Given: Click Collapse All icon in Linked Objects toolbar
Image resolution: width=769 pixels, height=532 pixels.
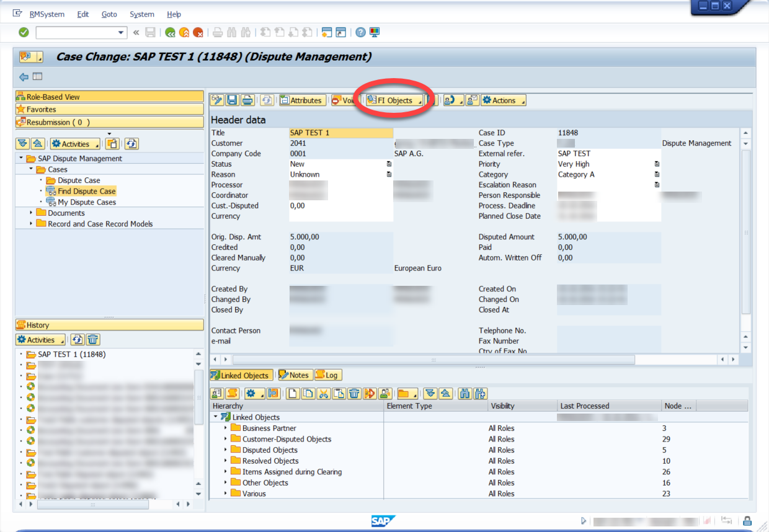Looking at the screenshot, I should [x=446, y=393].
